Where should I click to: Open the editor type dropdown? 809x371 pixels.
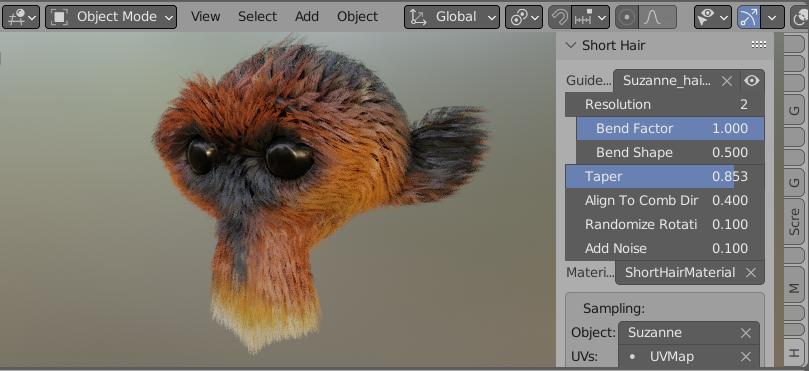[21, 17]
